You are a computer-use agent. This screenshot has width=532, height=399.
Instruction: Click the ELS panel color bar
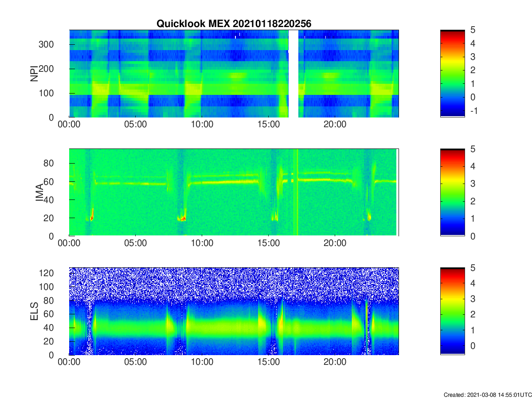point(453,311)
